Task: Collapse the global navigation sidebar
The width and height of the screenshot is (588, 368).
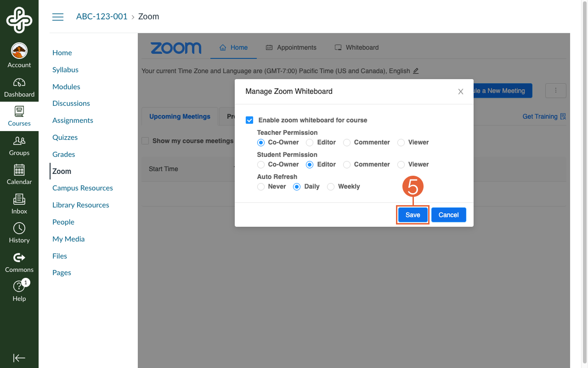Action: (19, 358)
